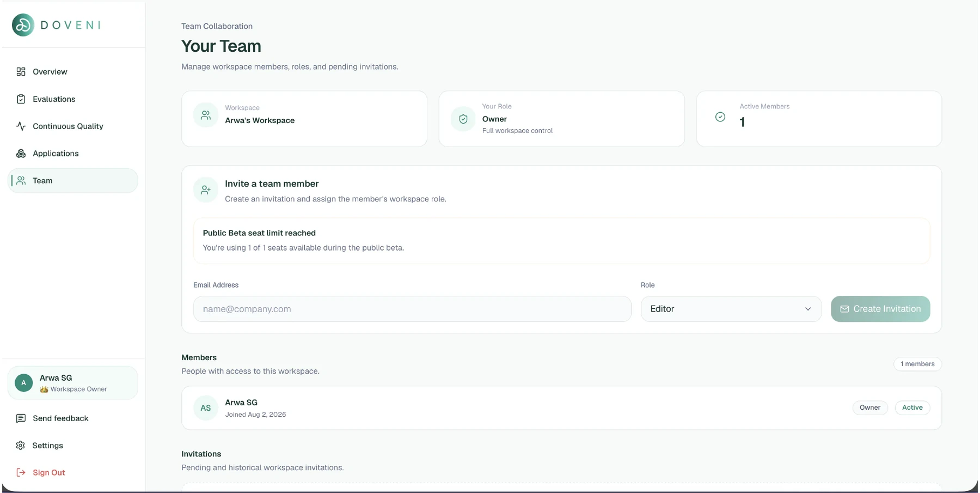Click the Arwa SG avatar in sidebar
The height and width of the screenshot is (493, 980).
[x=23, y=383]
